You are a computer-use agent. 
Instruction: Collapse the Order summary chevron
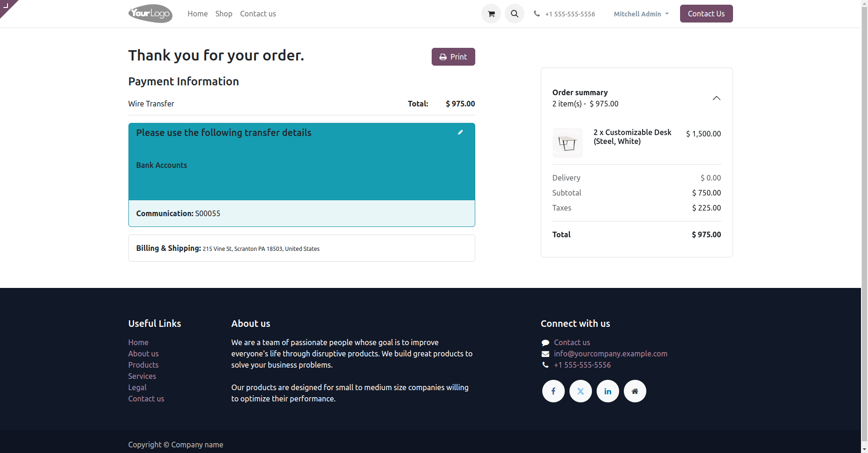(x=716, y=98)
